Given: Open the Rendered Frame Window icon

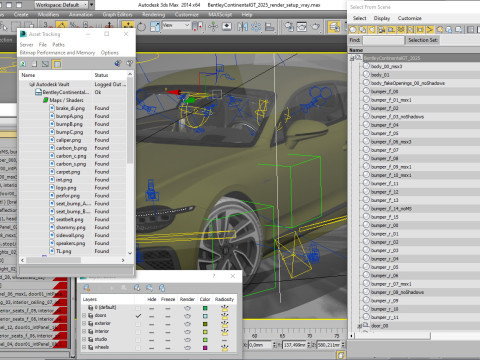Looking at the screenshot, I should coord(302,27).
